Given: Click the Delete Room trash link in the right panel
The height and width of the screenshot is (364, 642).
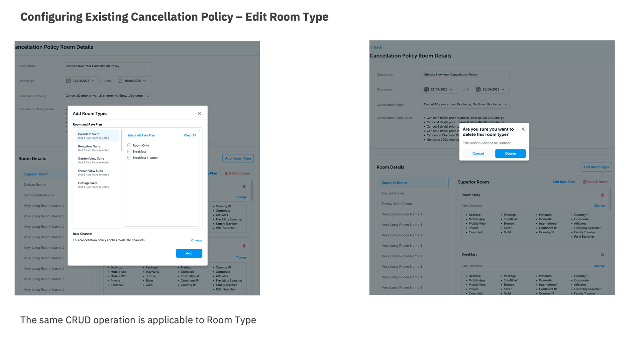Looking at the screenshot, I should (596, 182).
